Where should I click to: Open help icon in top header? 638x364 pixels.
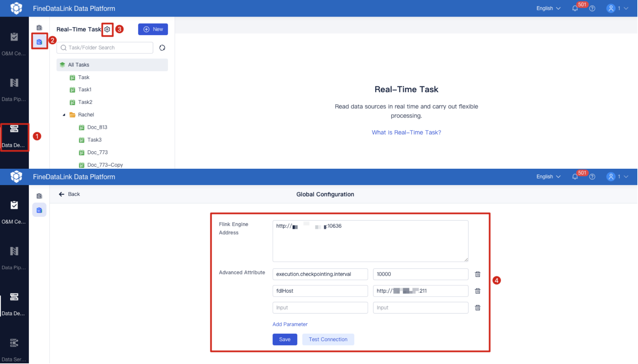(592, 8)
